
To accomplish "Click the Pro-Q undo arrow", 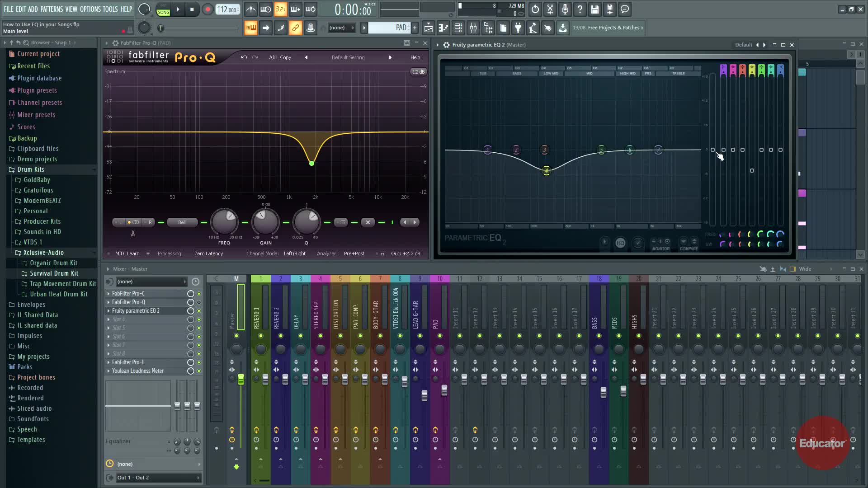I will (244, 57).
